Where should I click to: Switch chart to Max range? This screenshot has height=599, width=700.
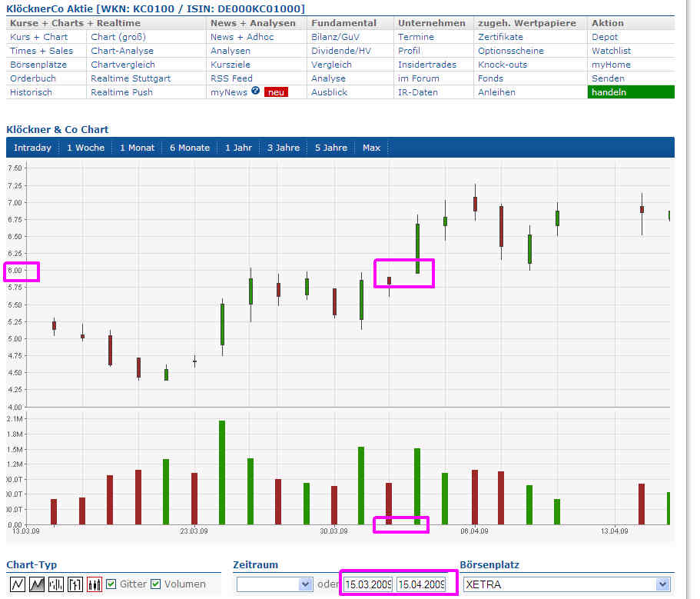(x=371, y=148)
